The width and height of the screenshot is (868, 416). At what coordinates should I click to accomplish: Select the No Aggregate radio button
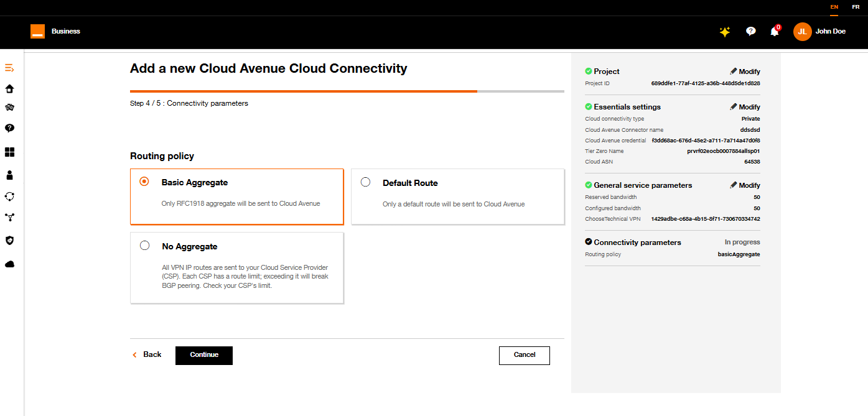click(x=145, y=246)
